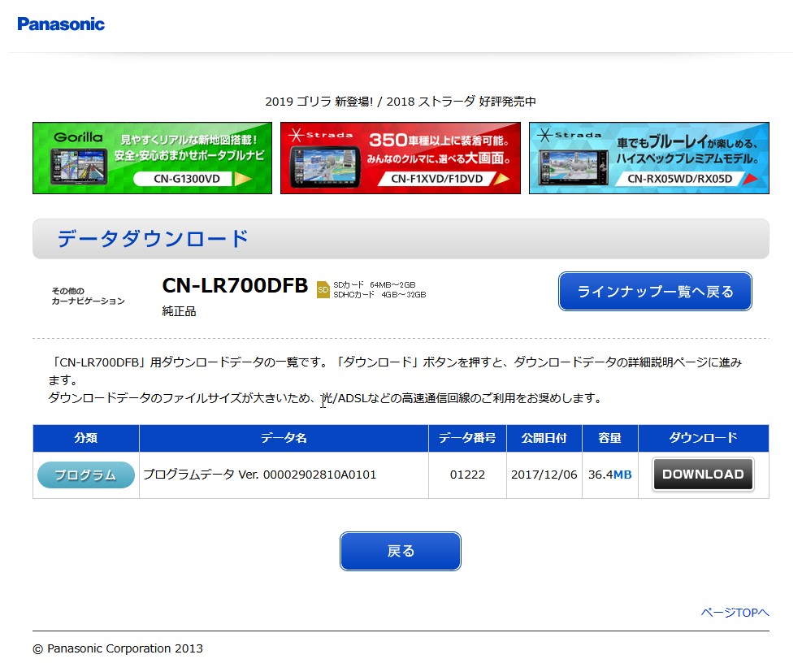The width and height of the screenshot is (802, 672).
Task: Click the Panasonic Corporation 2013 copyright text
Action: pos(118,648)
